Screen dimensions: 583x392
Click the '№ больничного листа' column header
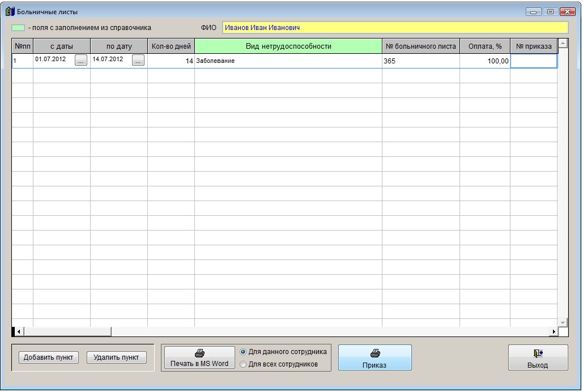pos(421,46)
